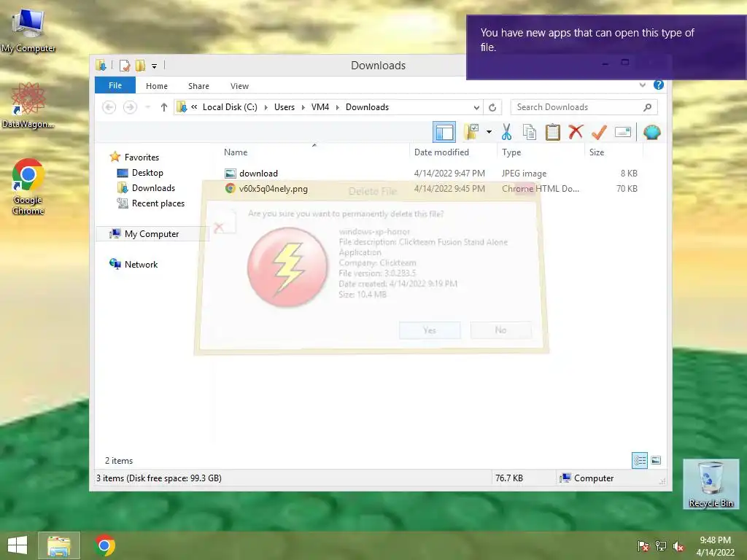Screen dimensions: 747x560
Task: Expand the arrow after VM4 in path
Action: coord(337,107)
